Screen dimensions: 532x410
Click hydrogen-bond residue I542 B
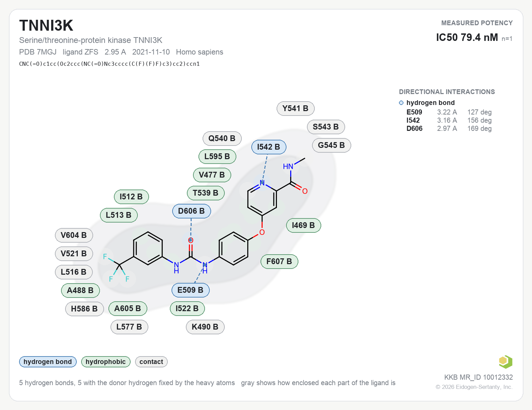click(x=269, y=147)
